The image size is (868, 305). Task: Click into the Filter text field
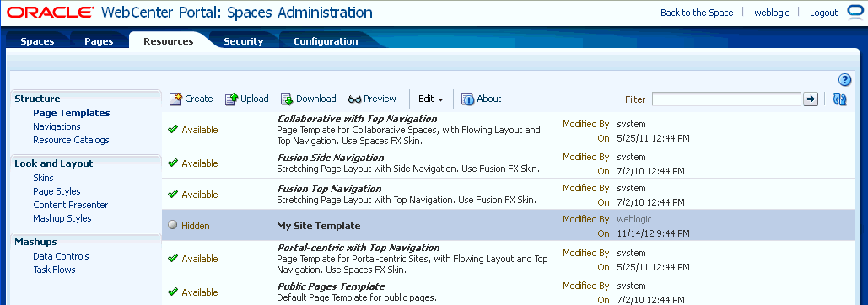(727, 99)
